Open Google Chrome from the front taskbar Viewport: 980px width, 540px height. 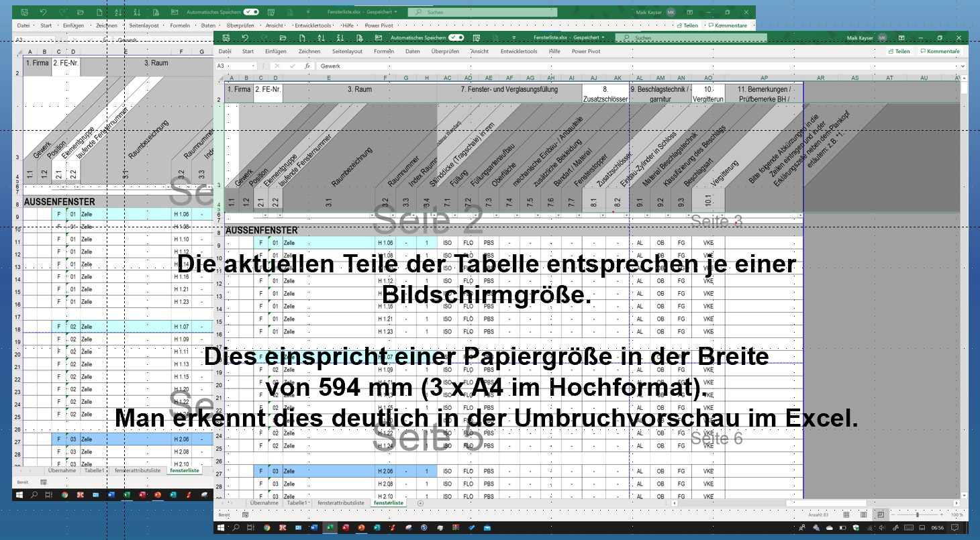pyautogui.click(x=267, y=528)
